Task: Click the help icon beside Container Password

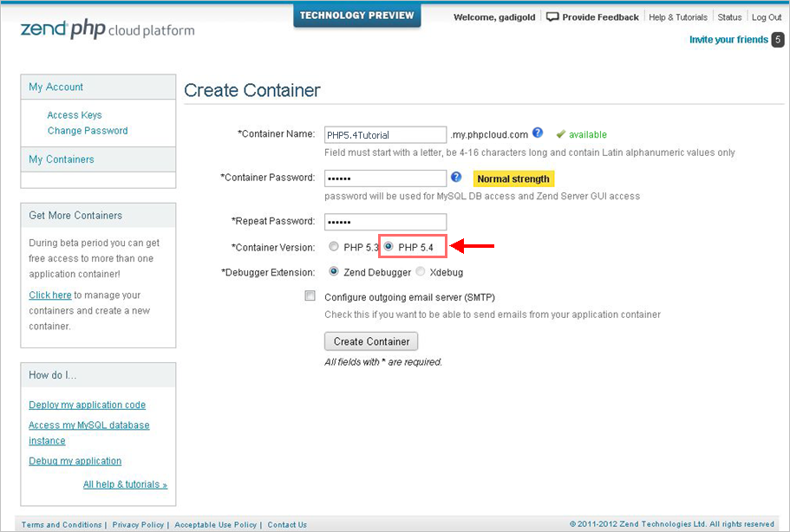Action: click(456, 178)
